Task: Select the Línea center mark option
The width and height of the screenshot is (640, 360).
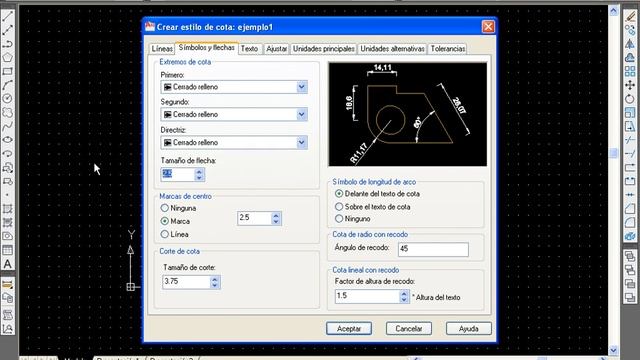Action: coord(164,234)
